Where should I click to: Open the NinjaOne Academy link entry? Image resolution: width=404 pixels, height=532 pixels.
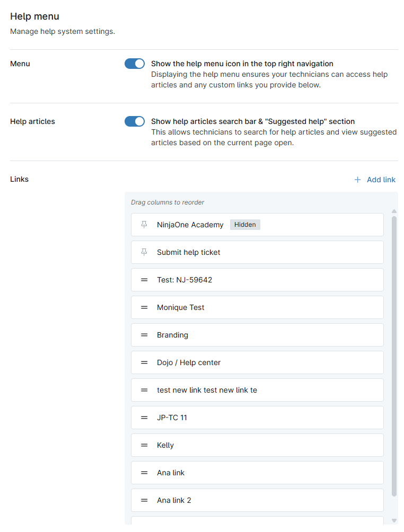click(x=190, y=225)
